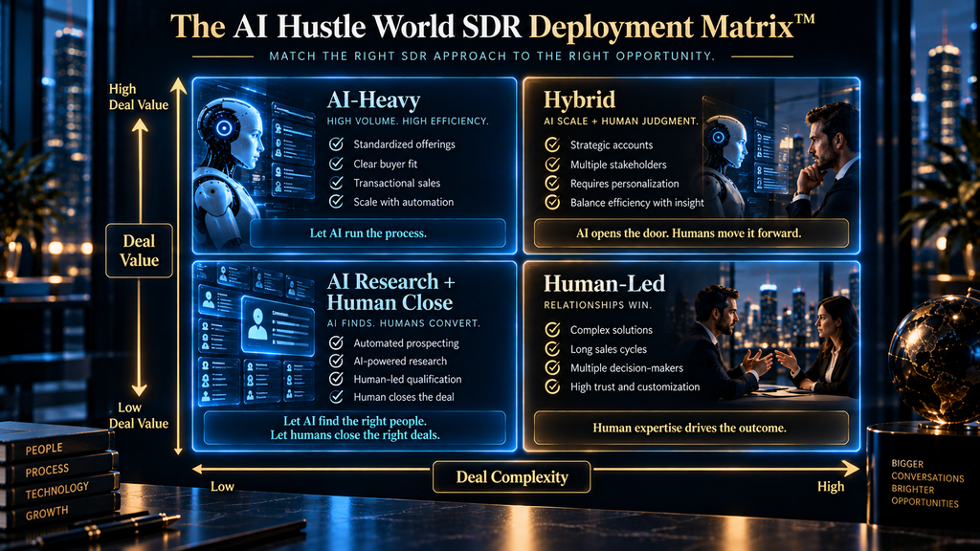
Task: Click the 'High' label on complexity axis
Action: tap(831, 486)
